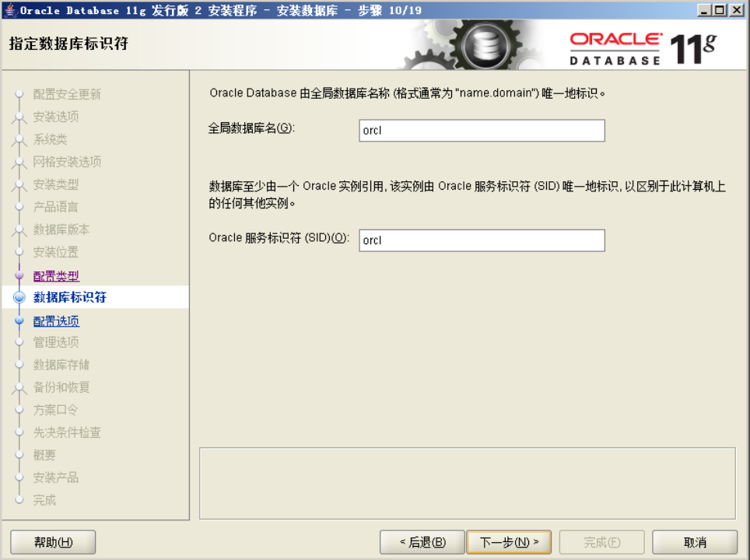
Task: Click the step bullet beside 配置类型
Action: click(19, 275)
